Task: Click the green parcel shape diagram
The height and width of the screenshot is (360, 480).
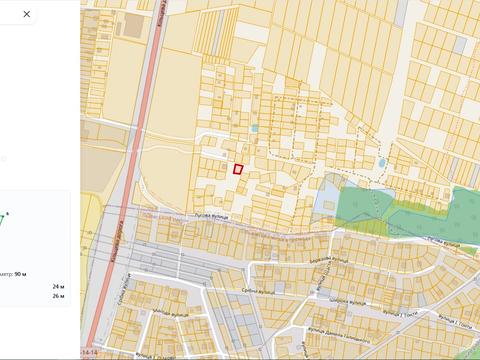Action: pos(3,220)
